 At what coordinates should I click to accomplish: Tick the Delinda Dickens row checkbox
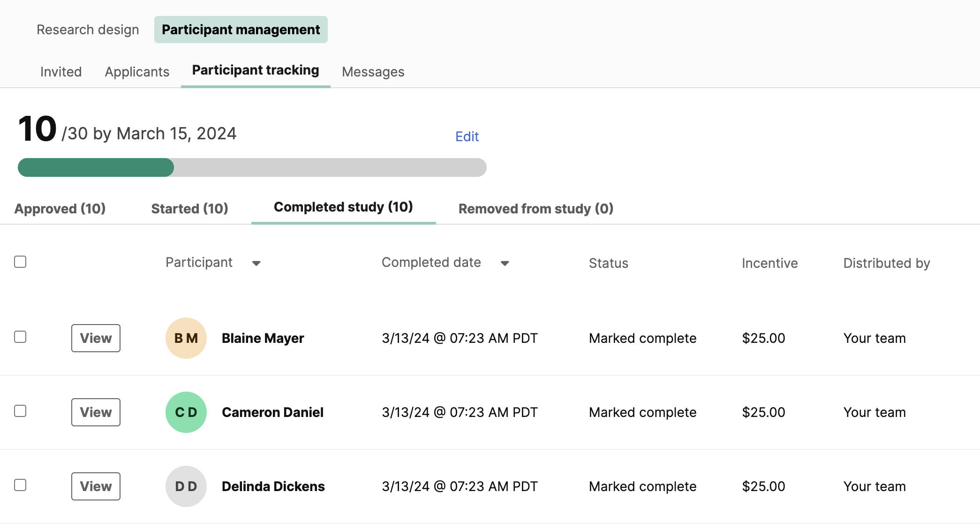click(x=20, y=485)
